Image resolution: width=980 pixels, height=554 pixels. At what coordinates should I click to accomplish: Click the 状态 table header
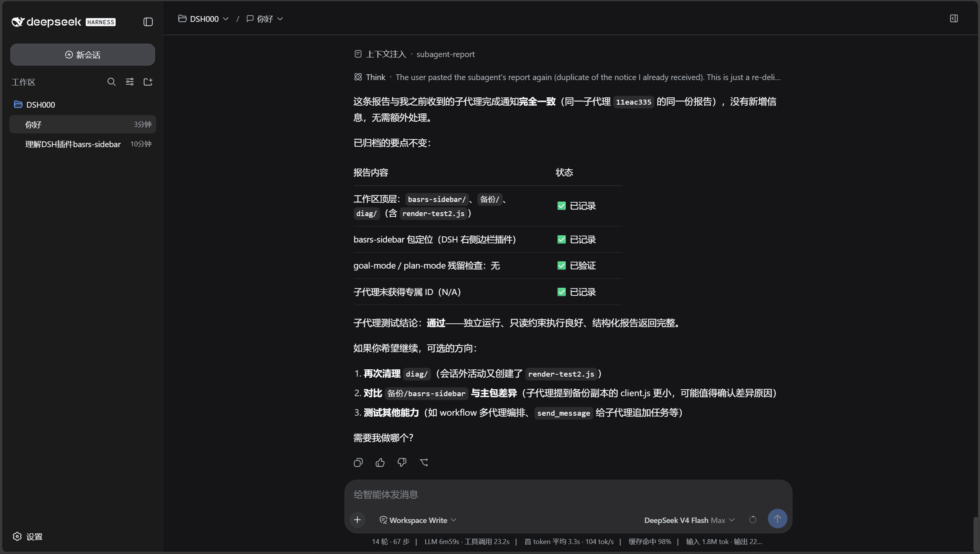point(564,172)
